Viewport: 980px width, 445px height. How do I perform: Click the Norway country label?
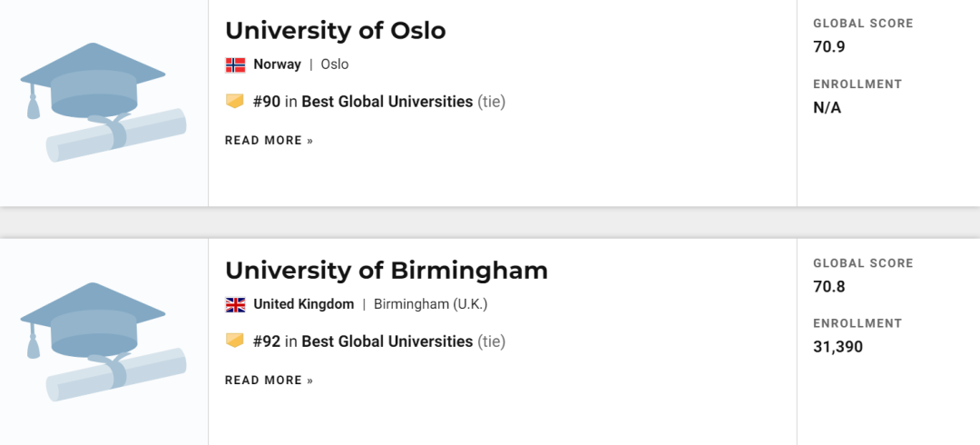(277, 64)
